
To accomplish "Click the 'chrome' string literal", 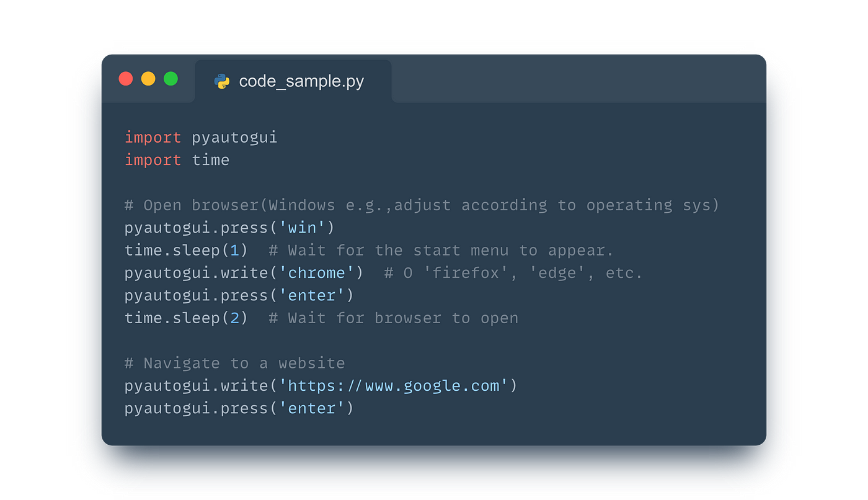I will pyautogui.click(x=316, y=273).
